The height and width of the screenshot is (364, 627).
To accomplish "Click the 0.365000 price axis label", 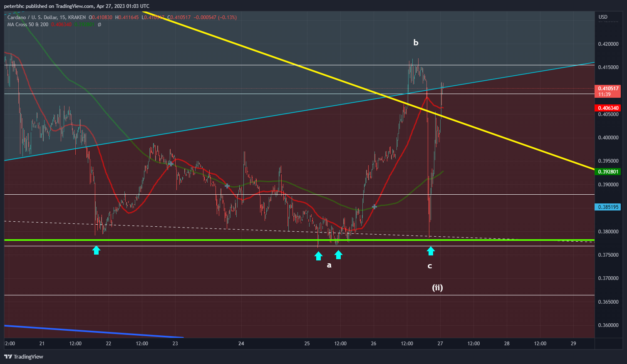I will click(x=608, y=302).
